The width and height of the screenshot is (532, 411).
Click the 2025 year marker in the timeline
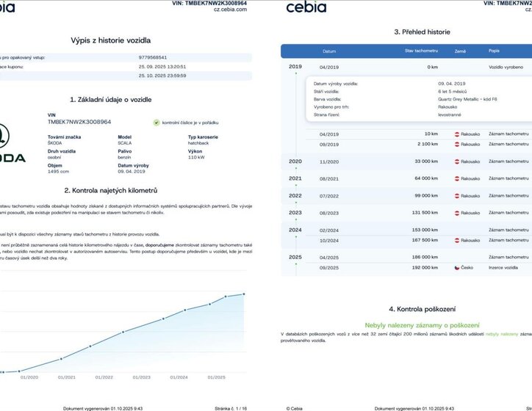pos(295,258)
